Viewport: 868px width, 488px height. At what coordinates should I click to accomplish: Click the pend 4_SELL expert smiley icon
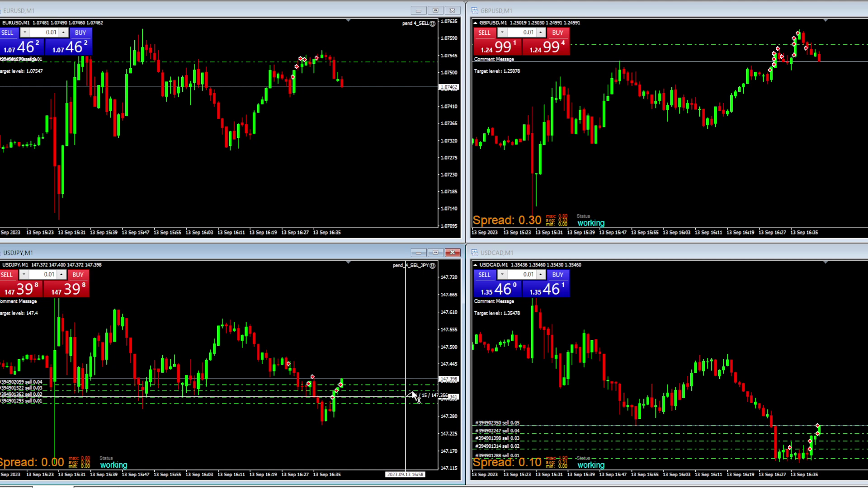[x=433, y=23]
